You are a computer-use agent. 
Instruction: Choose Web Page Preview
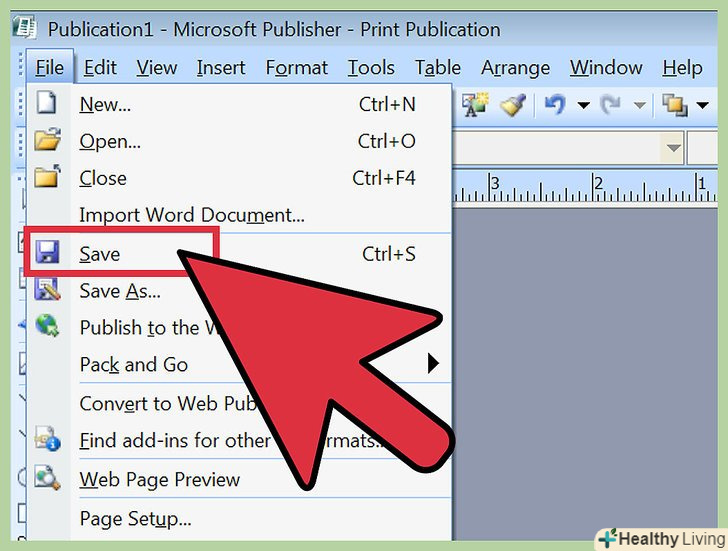point(239,479)
